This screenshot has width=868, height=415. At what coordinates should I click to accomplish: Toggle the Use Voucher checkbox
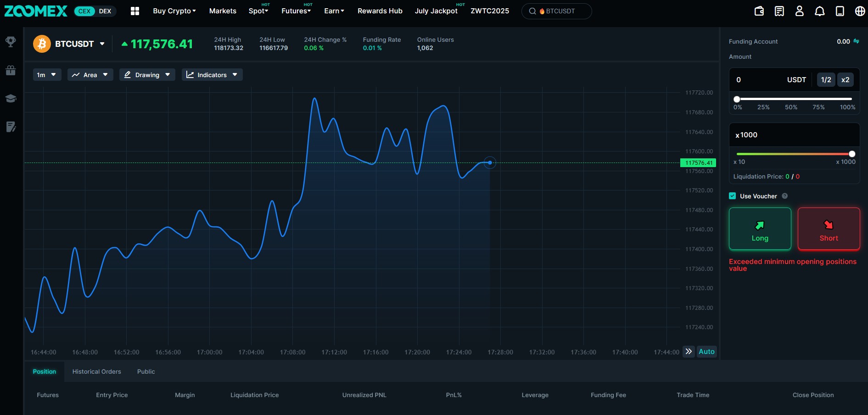[x=733, y=196]
